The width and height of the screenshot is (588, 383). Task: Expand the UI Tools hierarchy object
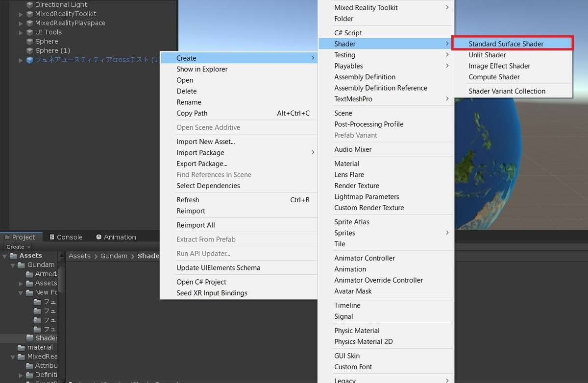pyautogui.click(x=21, y=32)
